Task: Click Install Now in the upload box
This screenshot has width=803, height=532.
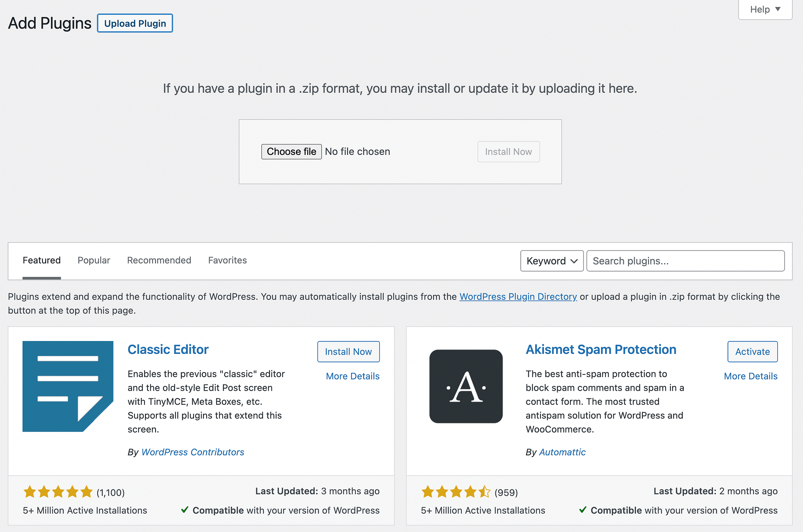Action: tap(509, 152)
